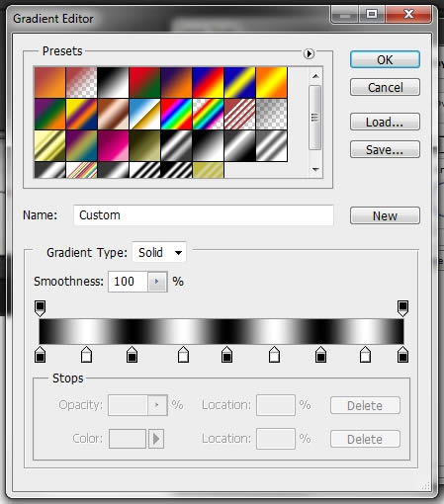Select the red-green gradient preset
Image resolution: width=444 pixels, height=504 pixels.
tap(144, 82)
